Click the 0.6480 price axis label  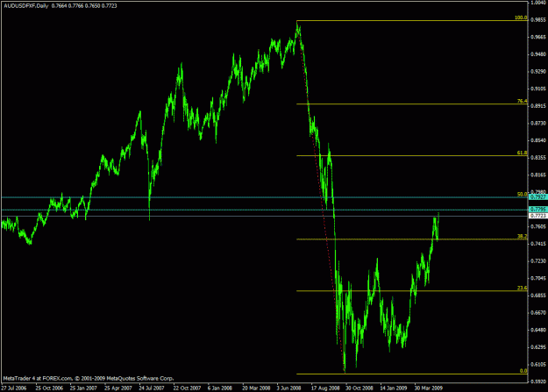pyautogui.click(x=538, y=330)
